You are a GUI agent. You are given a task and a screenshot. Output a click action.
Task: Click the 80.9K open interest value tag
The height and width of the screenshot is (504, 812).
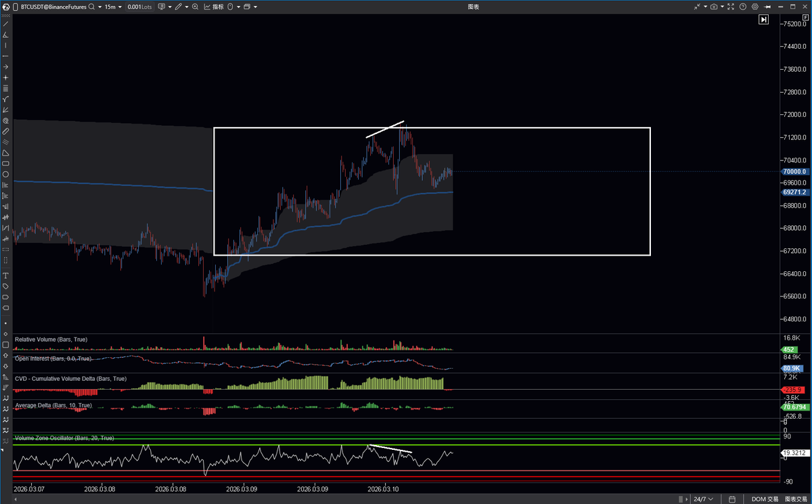tap(790, 368)
